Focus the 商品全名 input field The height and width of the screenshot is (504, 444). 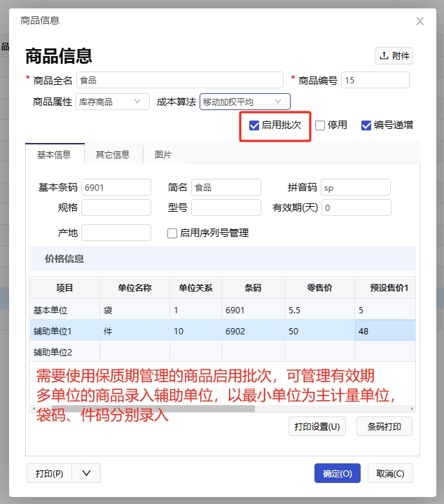(x=180, y=80)
